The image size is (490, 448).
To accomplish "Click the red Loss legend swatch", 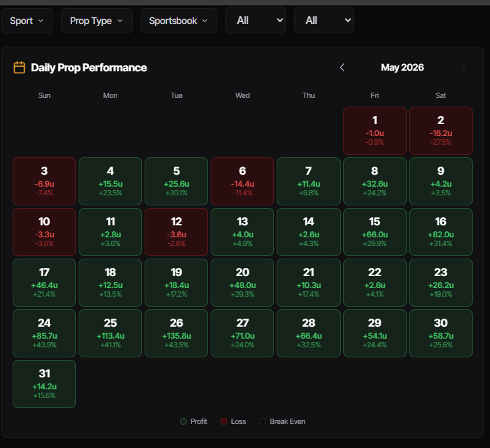I will [224, 421].
